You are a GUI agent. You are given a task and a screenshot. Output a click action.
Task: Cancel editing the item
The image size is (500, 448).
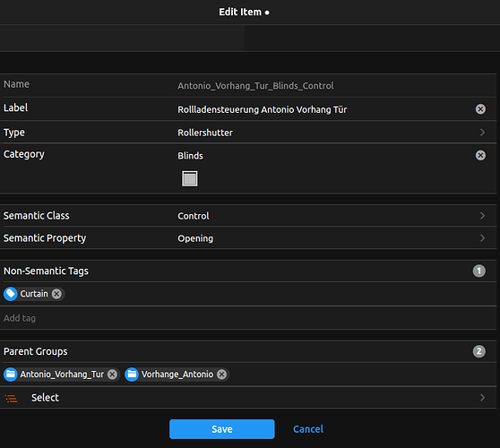(x=308, y=429)
